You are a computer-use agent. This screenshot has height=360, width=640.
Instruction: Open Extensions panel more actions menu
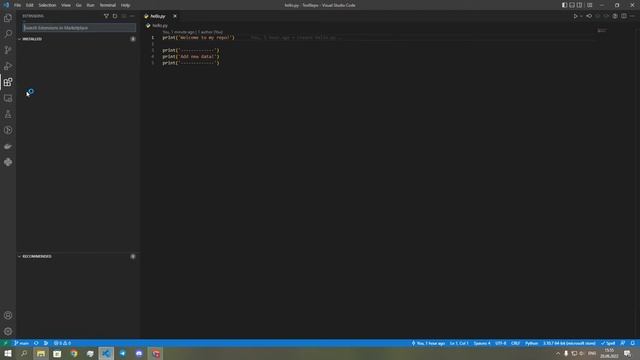132,16
